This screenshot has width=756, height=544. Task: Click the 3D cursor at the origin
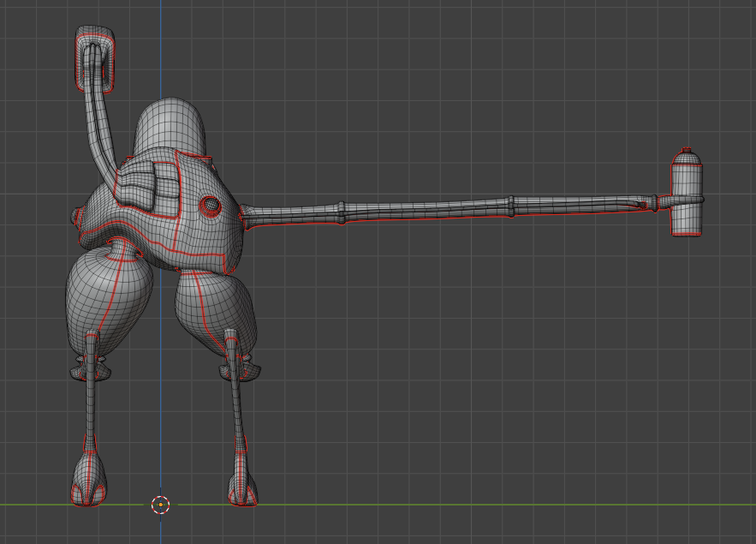click(161, 505)
